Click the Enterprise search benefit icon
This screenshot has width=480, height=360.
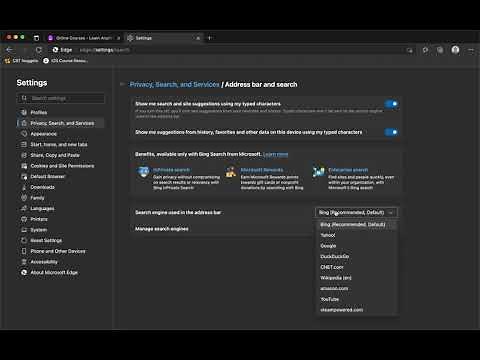(x=319, y=172)
